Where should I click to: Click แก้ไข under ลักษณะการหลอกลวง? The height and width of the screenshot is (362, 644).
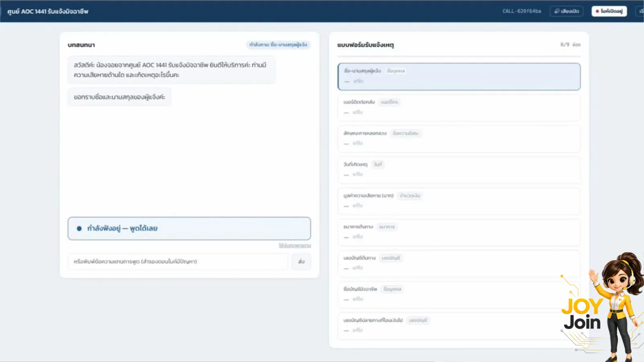(x=357, y=143)
